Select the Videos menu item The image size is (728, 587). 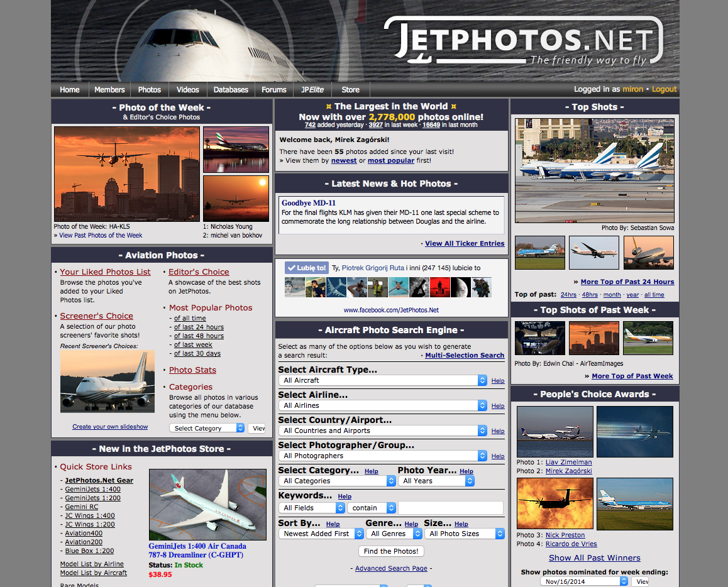click(x=187, y=89)
